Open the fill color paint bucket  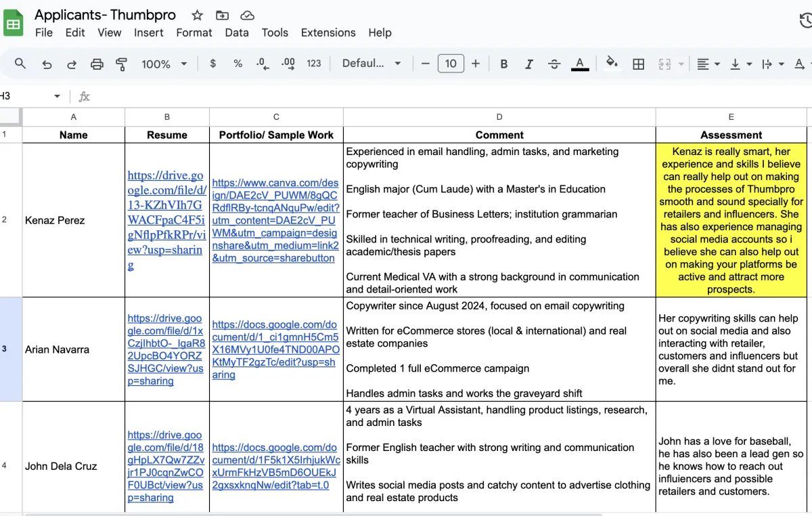tap(612, 64)
